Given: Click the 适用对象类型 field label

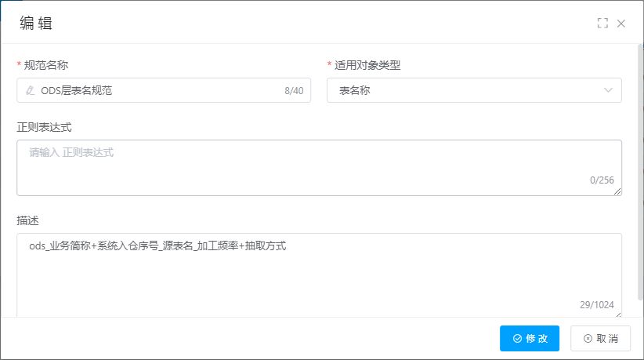Looking at the screenshot, I should coord(367,65).
